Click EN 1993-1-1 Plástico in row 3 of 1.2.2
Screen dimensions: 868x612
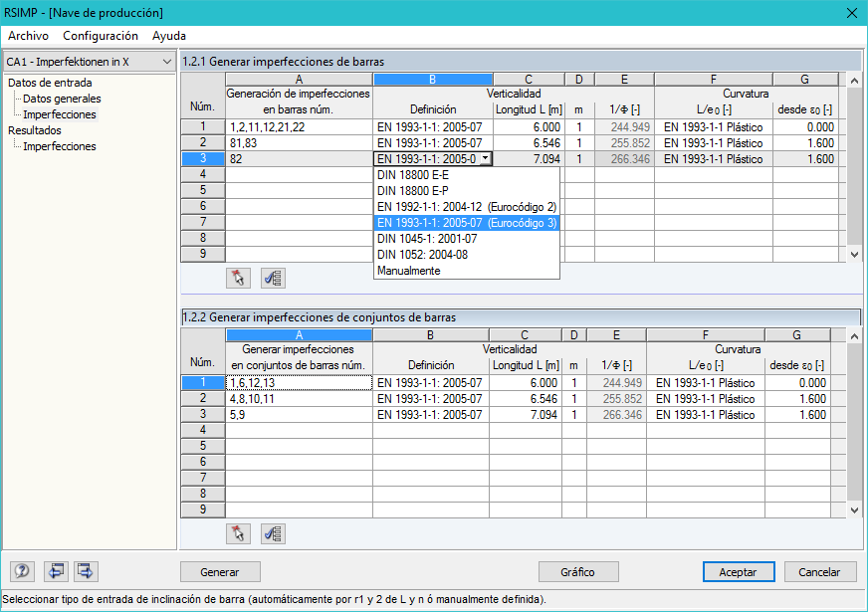click(x=705, y=415)
